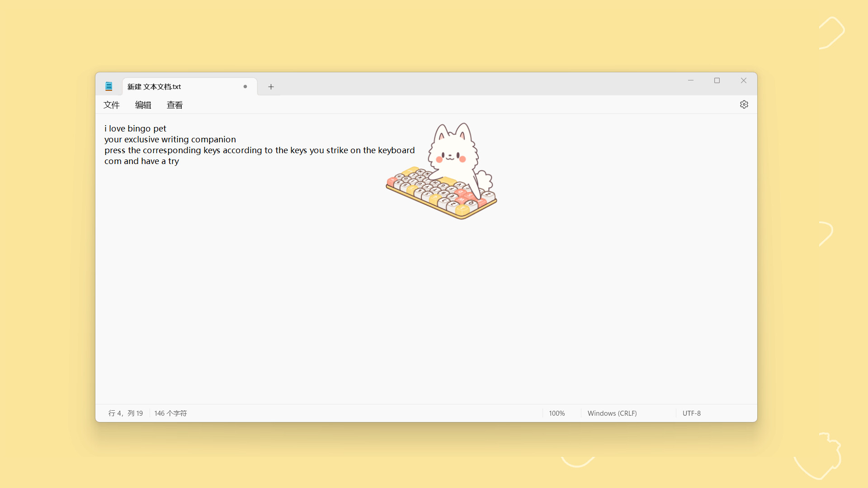
Task: Open the 文件 menu
Action: coord(112,104)
